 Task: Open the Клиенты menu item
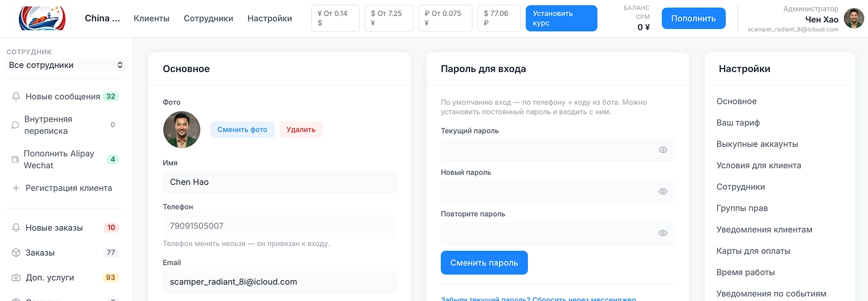point(151,18)
